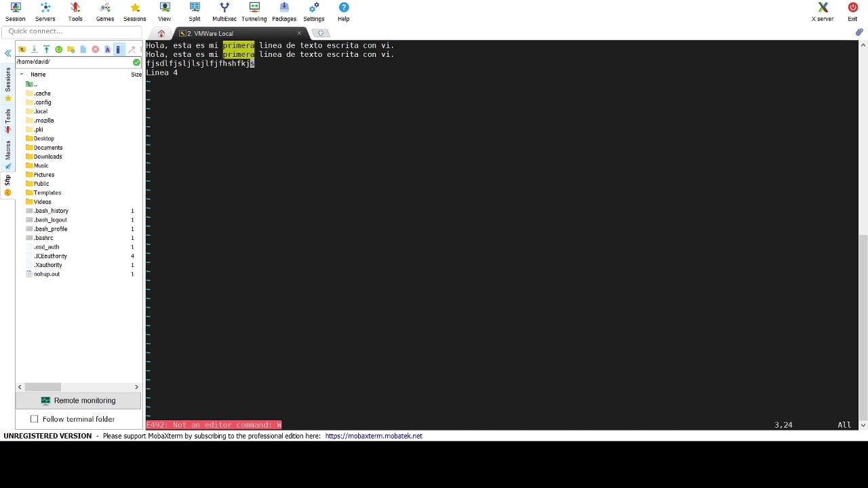
Task: Start MultiExec mode
Action: [x=224, y=10]
